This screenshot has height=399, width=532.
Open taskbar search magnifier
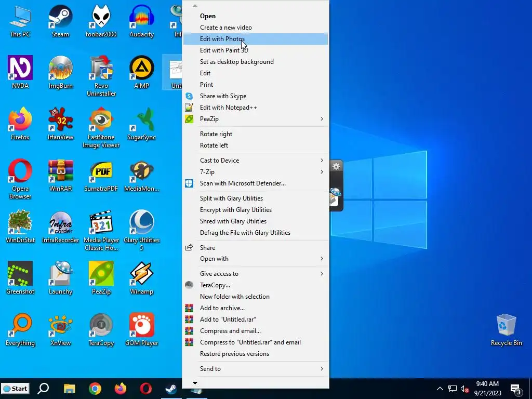click(43, 389)
